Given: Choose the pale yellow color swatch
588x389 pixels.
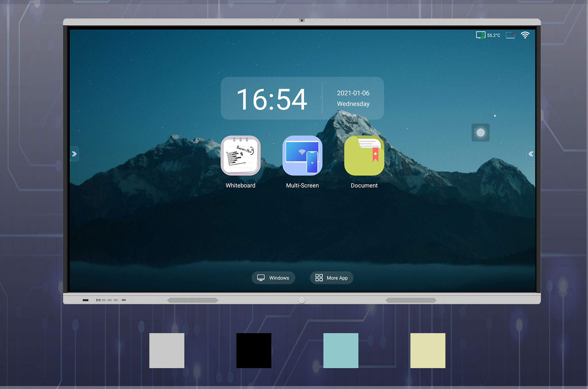Looking at the screenshot, I should pos(428,350).
